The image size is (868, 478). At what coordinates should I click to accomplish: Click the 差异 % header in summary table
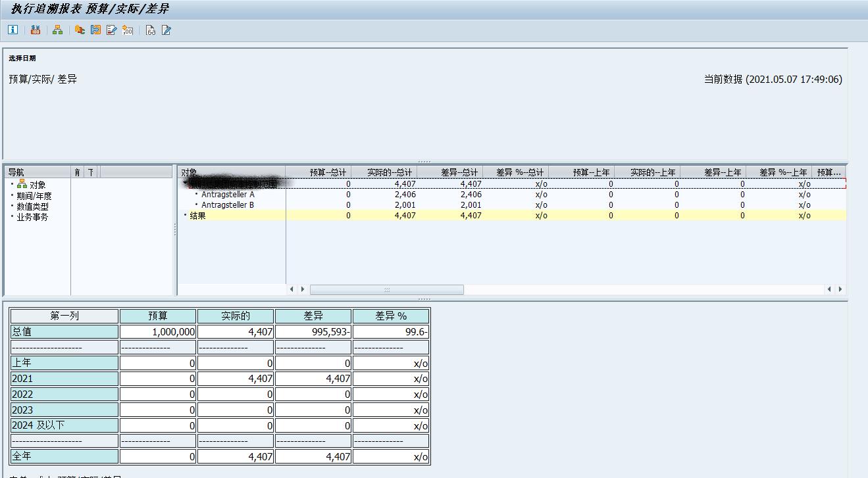point(391,316)
